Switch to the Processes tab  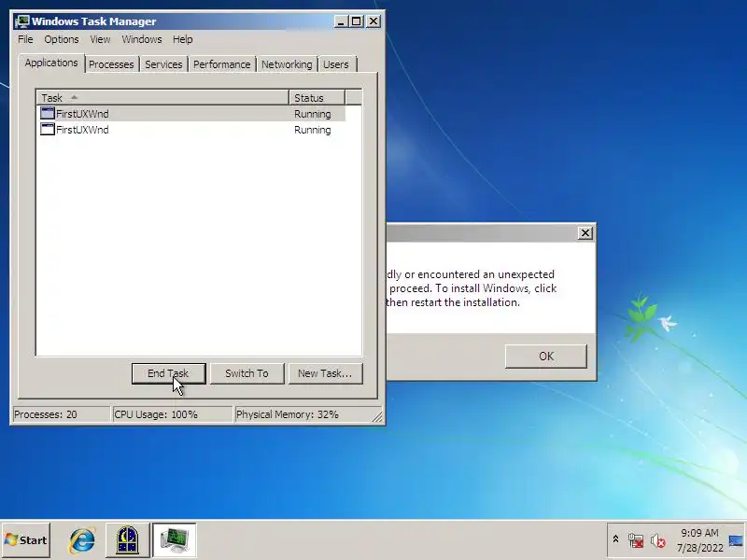111,64
